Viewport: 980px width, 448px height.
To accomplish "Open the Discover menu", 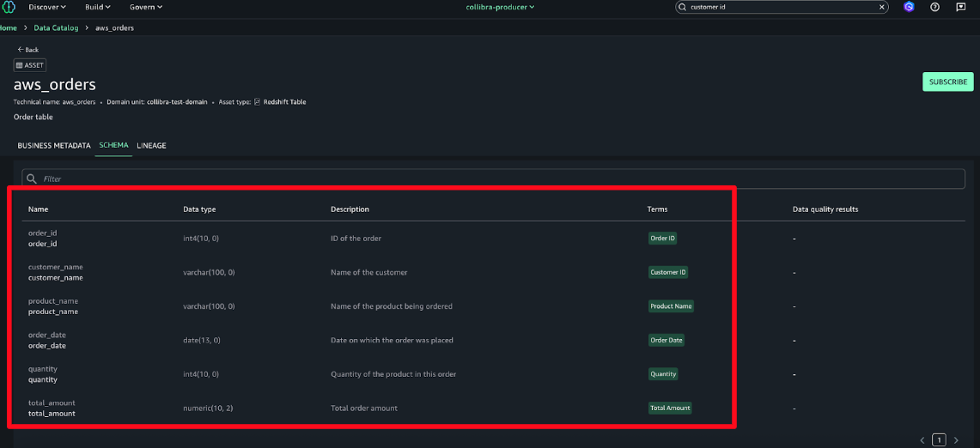I will [47, 7].
